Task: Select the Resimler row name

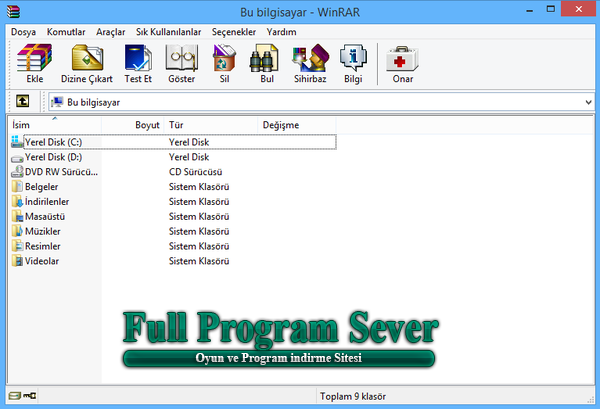Action: (42, 246)
